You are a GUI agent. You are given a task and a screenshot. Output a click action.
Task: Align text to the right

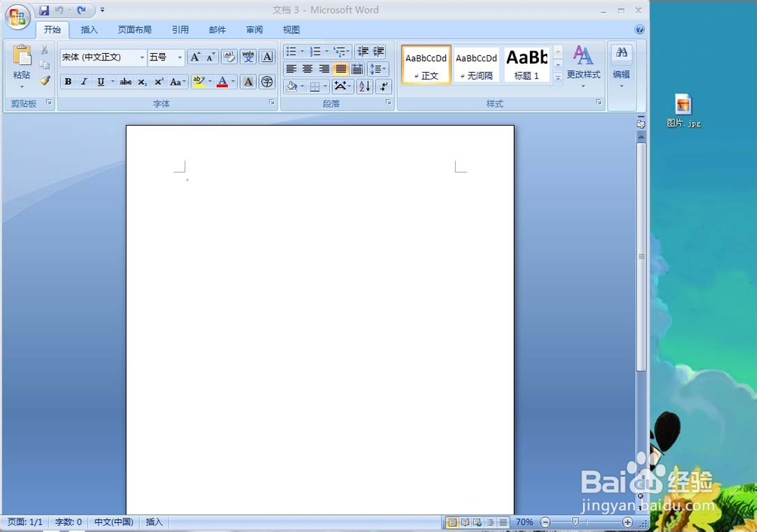point(324,69)
